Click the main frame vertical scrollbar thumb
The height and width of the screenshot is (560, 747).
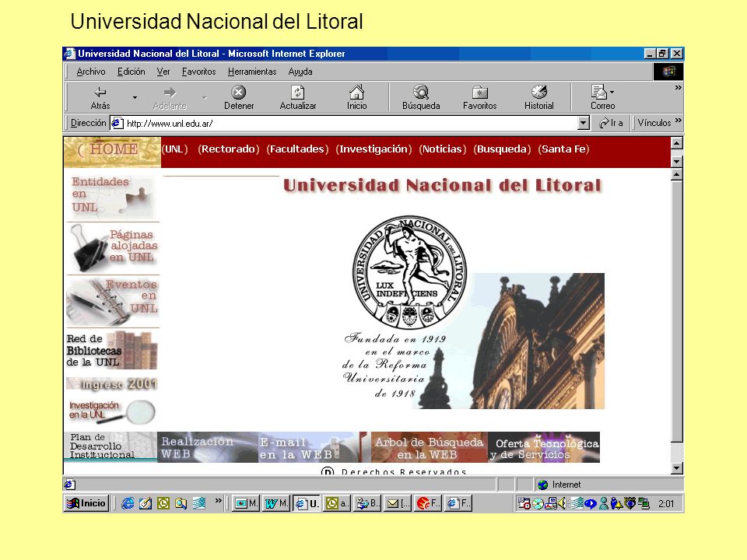676,311
